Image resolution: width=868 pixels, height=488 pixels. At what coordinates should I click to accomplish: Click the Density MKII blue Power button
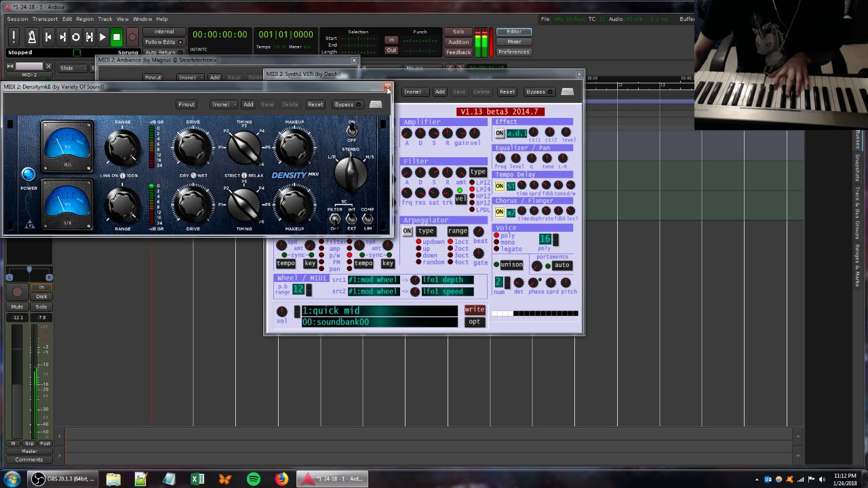point(28,175)
